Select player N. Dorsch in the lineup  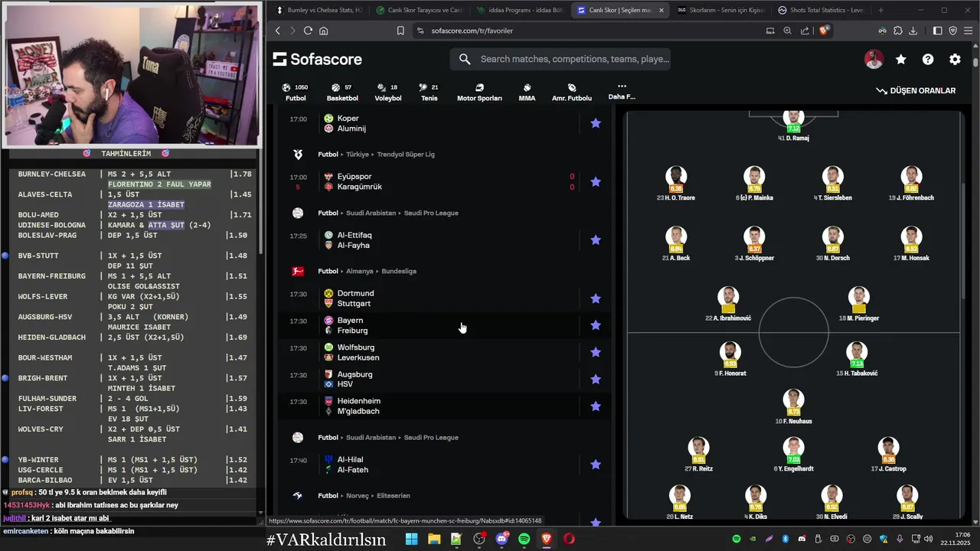coord(833,244)
